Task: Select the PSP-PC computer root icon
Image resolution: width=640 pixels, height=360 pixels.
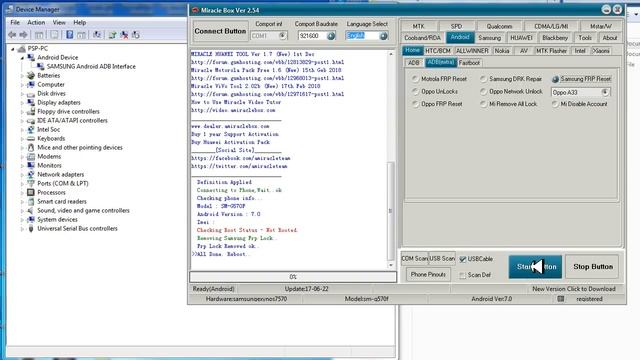Action: tap(22, 49)
